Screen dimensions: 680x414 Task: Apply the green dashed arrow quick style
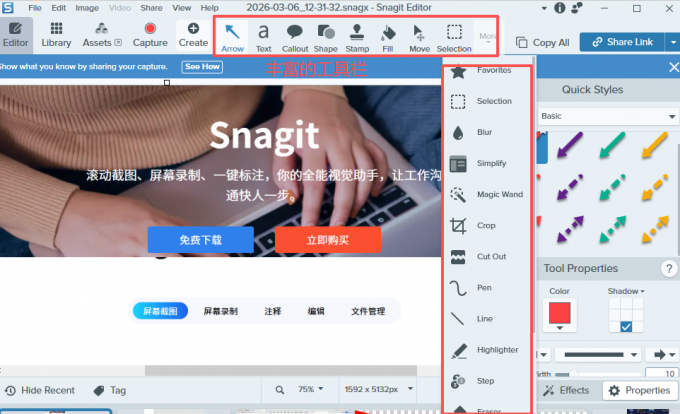coord(612,187)
